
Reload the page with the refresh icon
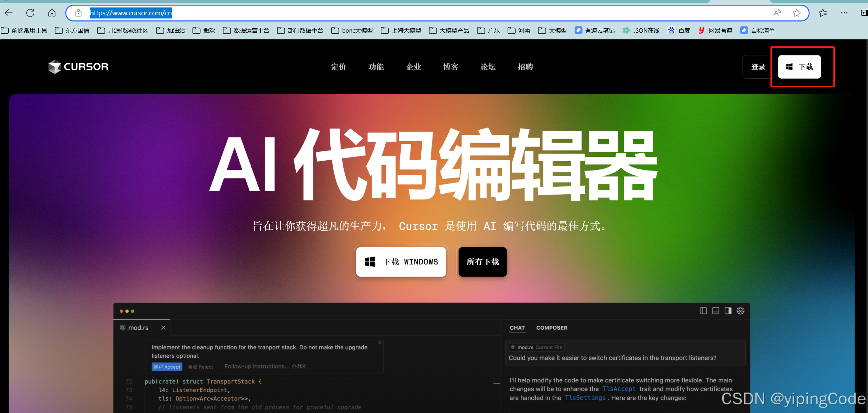30,13
